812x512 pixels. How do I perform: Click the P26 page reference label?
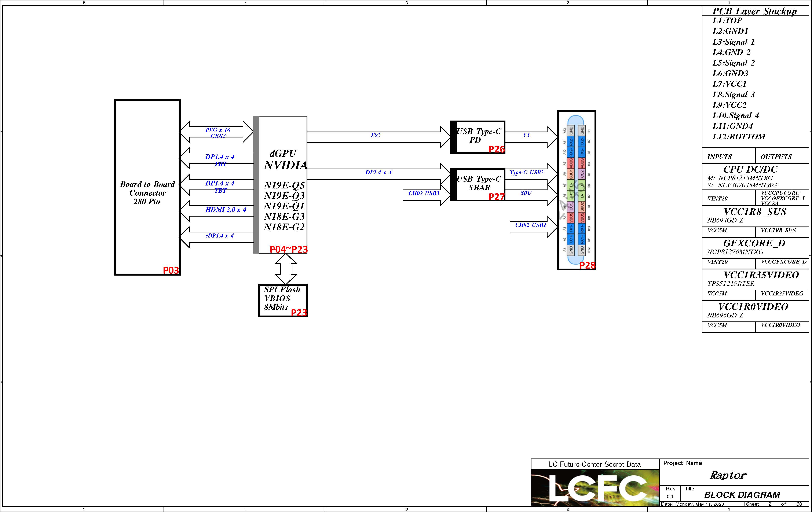click(496, 149)
